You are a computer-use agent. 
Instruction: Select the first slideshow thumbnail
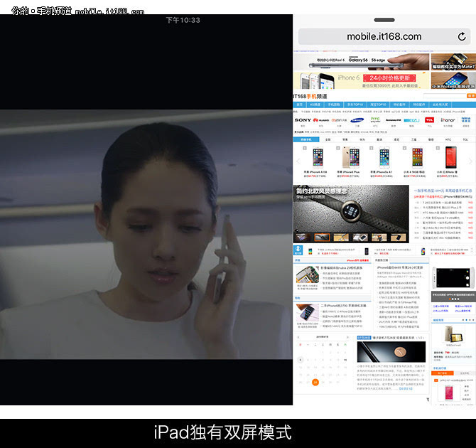point(303,237)
